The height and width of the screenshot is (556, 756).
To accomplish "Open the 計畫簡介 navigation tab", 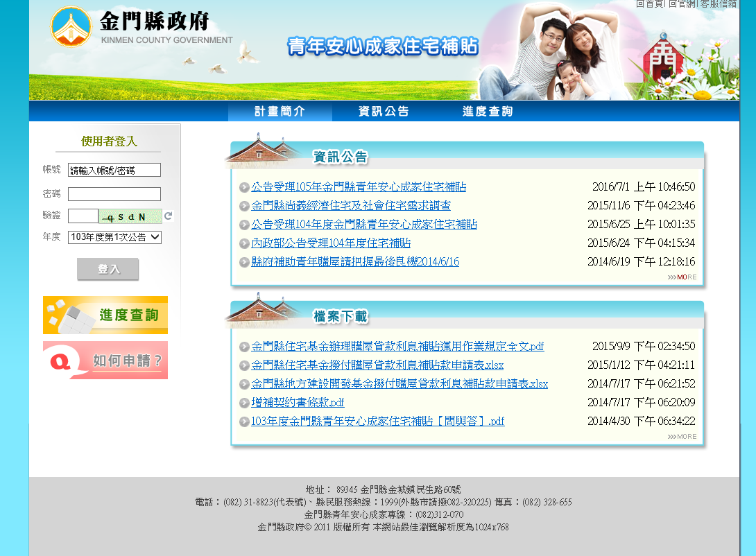I will coord(280,112).
